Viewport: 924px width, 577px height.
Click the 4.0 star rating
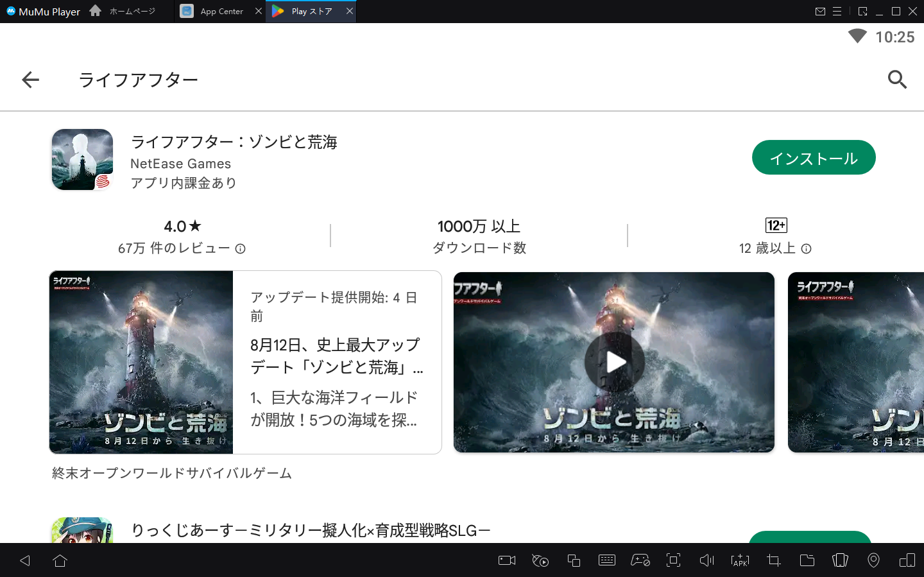(x=182, y=227)
